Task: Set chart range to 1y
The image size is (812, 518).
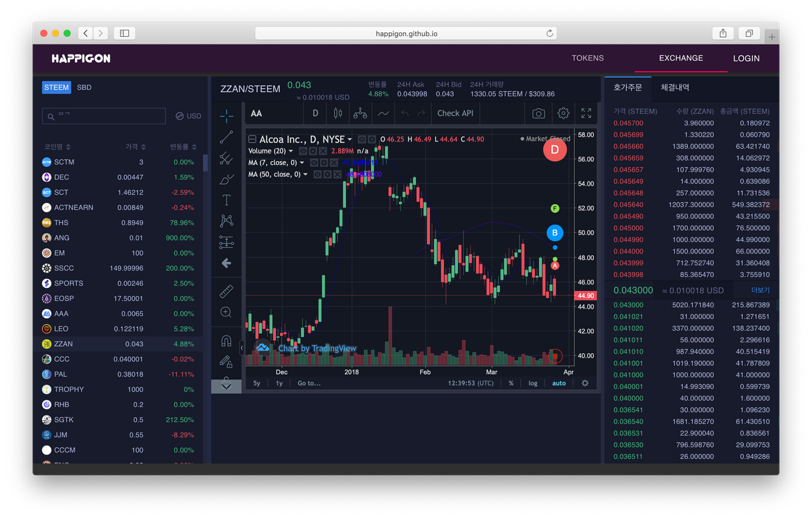Action: click(x=279, y=383)
